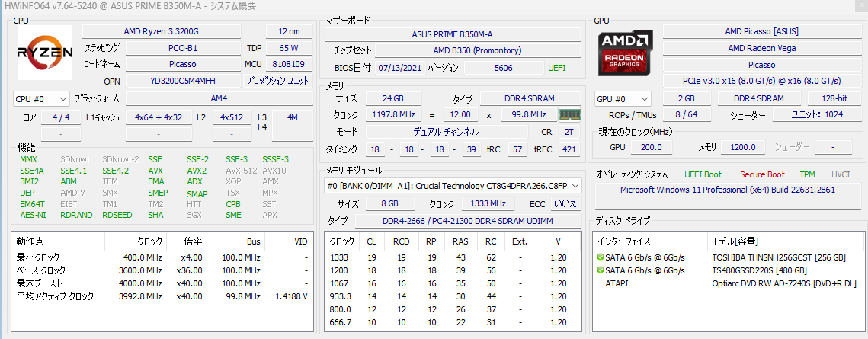The width and height of the screenshot is (868, 339).
Task: Click green check icon for TOSHIBA drive
Action: (x=601, y=257)
